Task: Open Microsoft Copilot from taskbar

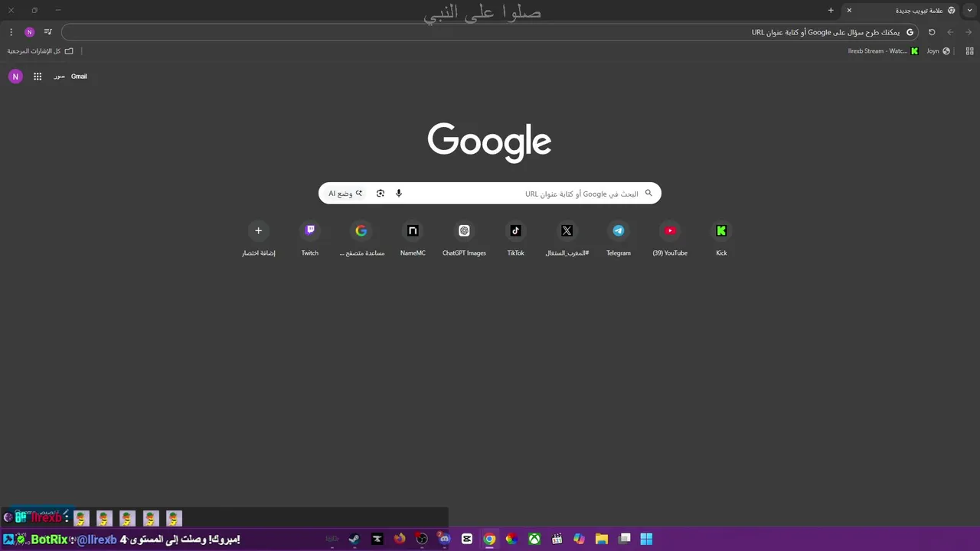Action: [580, 539]
